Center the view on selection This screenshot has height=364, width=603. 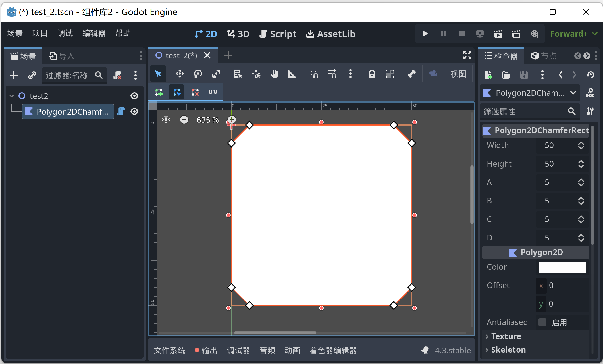click(166, 120)
